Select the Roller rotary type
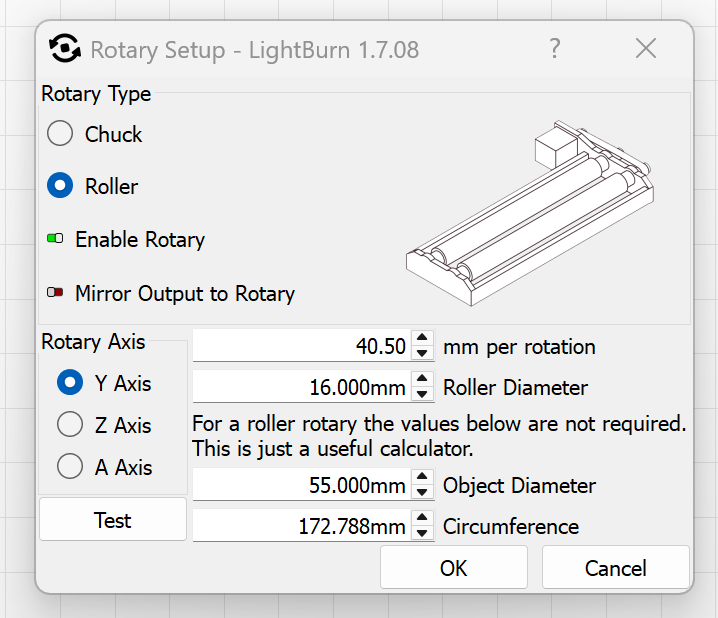The image size is (718, 618). coord(61,186)
